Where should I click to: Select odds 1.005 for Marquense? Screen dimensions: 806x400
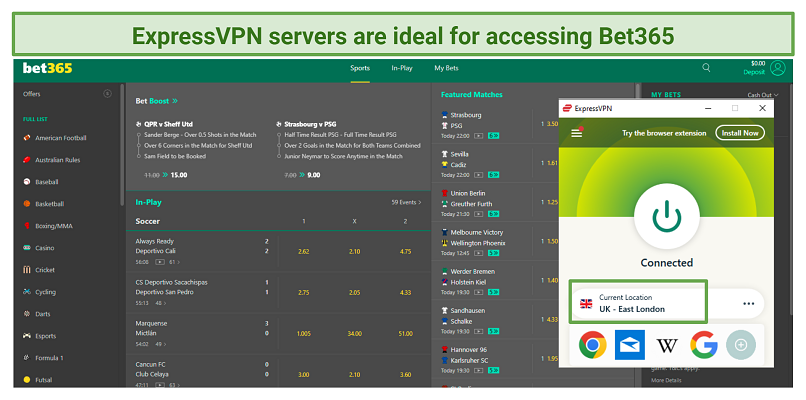[303, 334]
